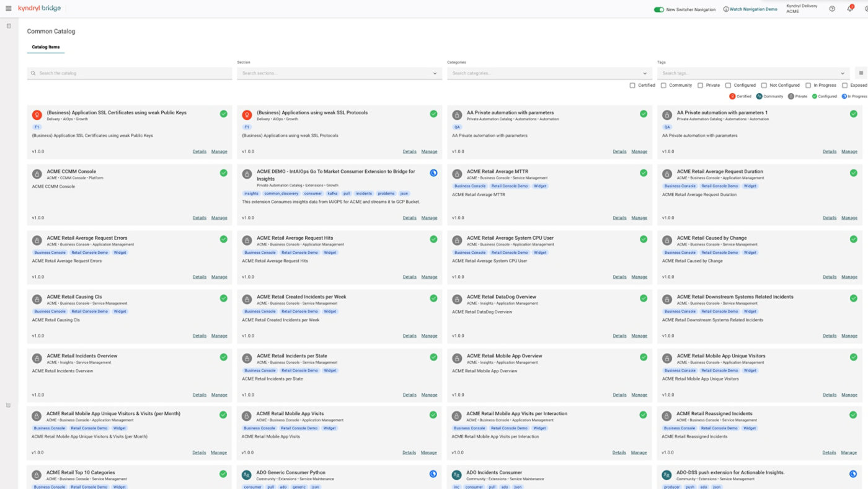The image size is (868, 489).
Task: Check the Not Configured filter checkbox
Action: click(x=764, y=85)
